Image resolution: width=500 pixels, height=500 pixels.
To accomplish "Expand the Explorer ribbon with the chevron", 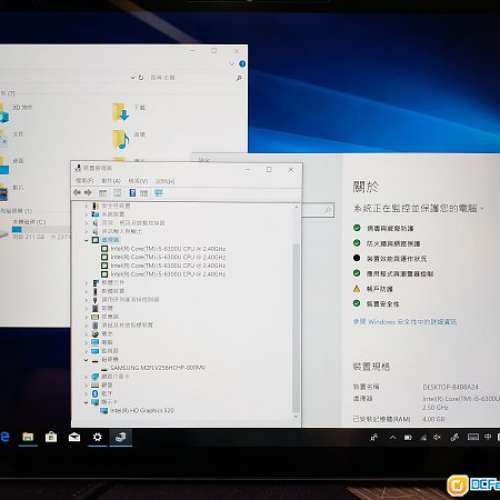I will (x=232, y=63).
